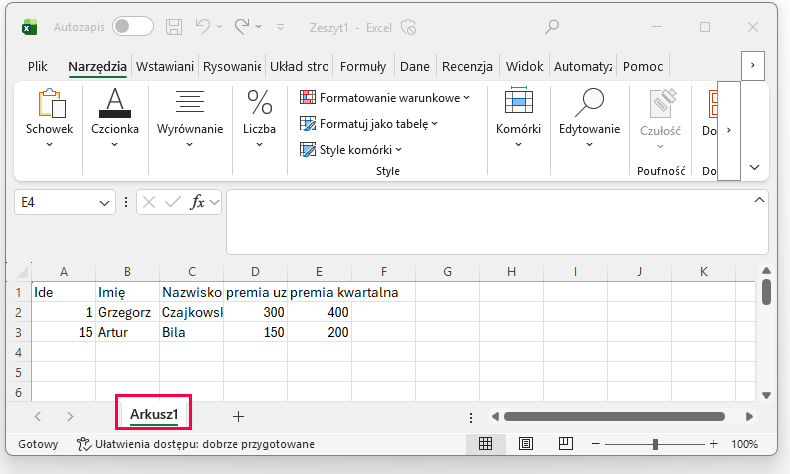Viewport: 790px width, 474px height.
Task: Click the Czułość sensitivity button
Action: 661,120
